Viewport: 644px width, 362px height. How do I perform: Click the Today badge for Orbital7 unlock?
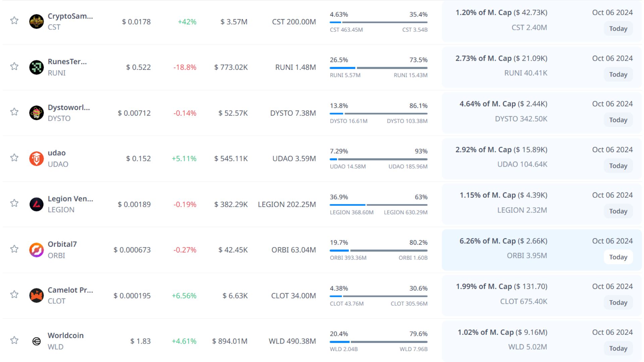point(618,257)
